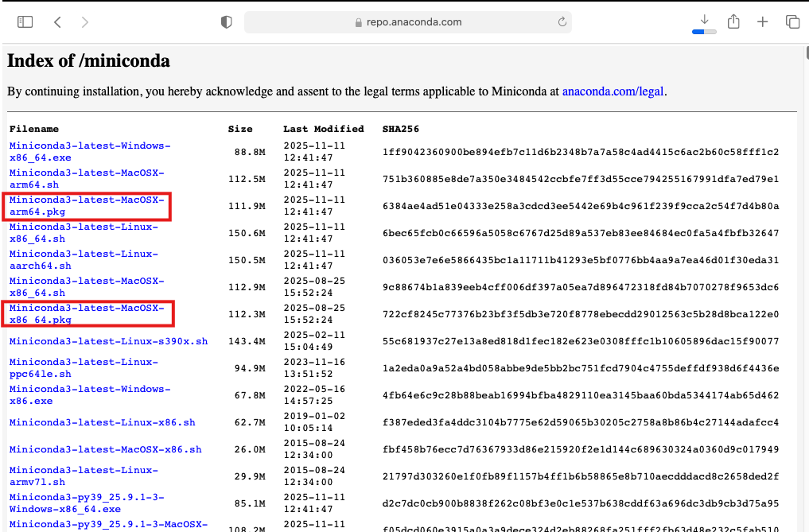Open a new tab with the plus icon
Screen dimensions: 809x532
point(763,22)
